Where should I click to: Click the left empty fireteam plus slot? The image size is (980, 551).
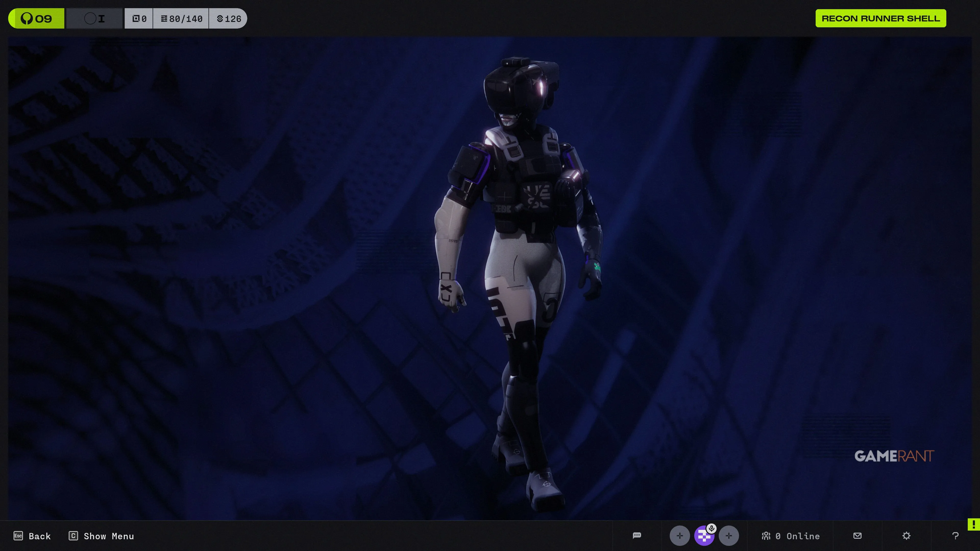click(x=679, y=536)
